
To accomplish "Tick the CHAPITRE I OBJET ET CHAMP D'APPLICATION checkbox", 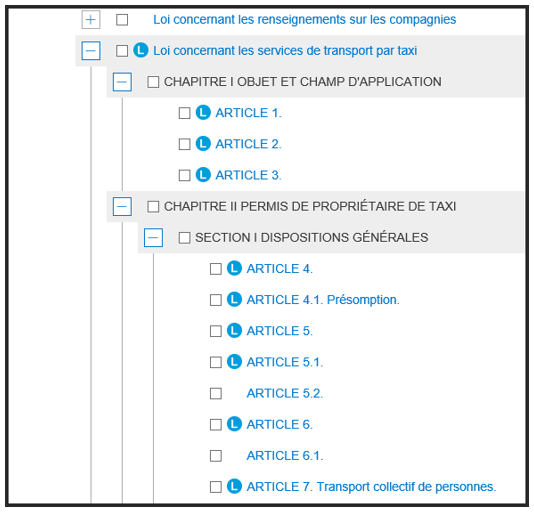I will coord(153,82).
